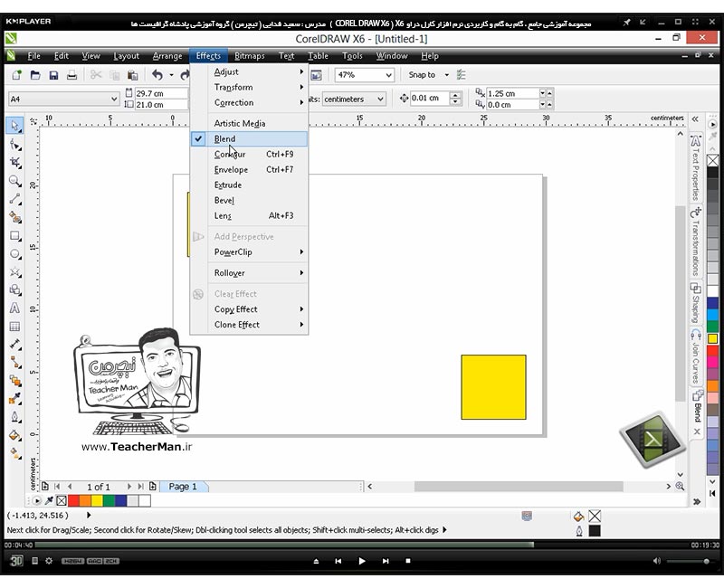Viewport: 724px width, 588px height.
Task: Click the Print icon
Action: click(71, 75)
